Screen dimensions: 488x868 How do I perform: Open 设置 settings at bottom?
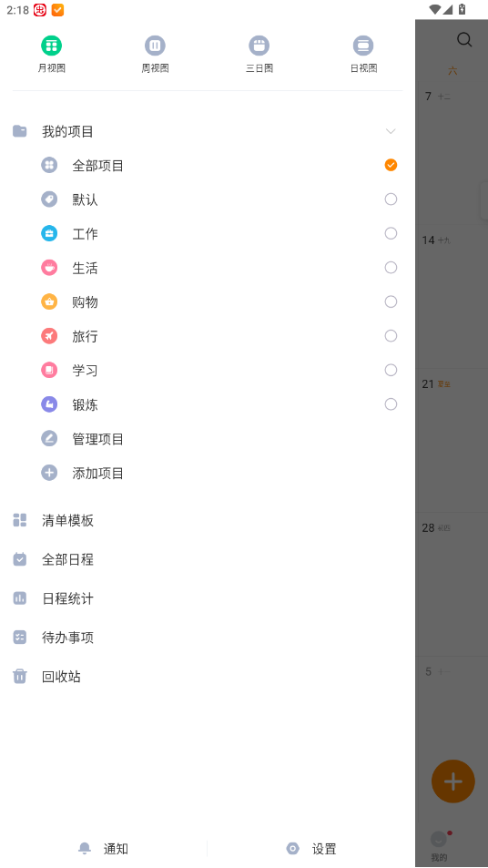[311, 849]
